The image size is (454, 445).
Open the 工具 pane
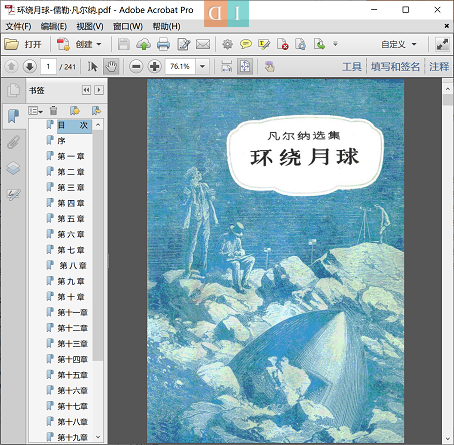(x=352, y=67)
